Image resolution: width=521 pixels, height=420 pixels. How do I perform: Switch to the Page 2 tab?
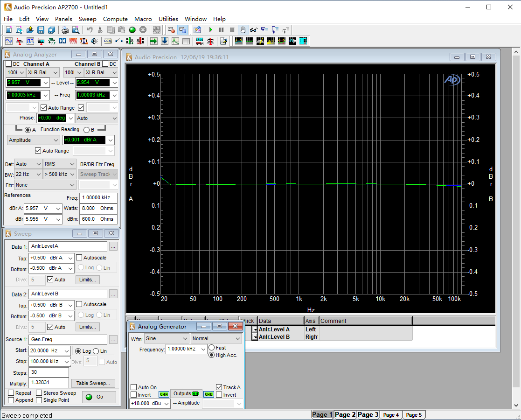[x=345, y=414]
